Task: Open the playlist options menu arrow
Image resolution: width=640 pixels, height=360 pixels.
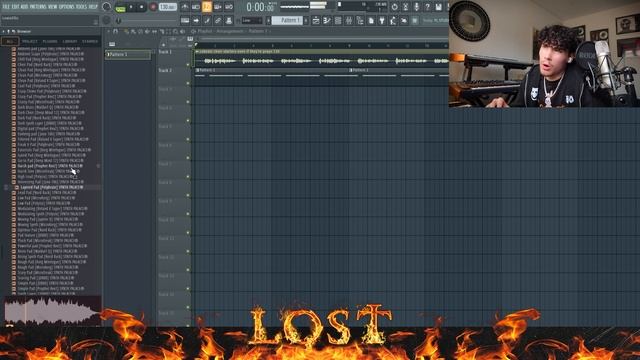Action: (109, 31)
